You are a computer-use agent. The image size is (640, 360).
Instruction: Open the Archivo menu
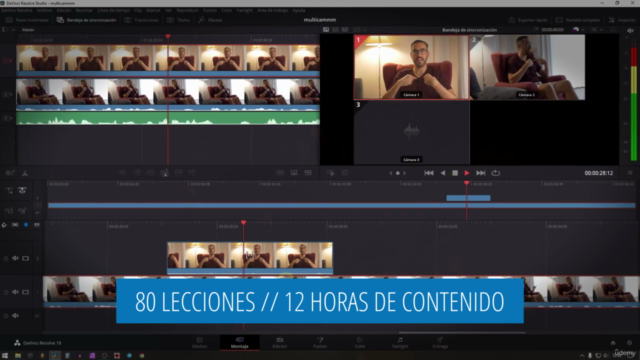click(44, 10)
